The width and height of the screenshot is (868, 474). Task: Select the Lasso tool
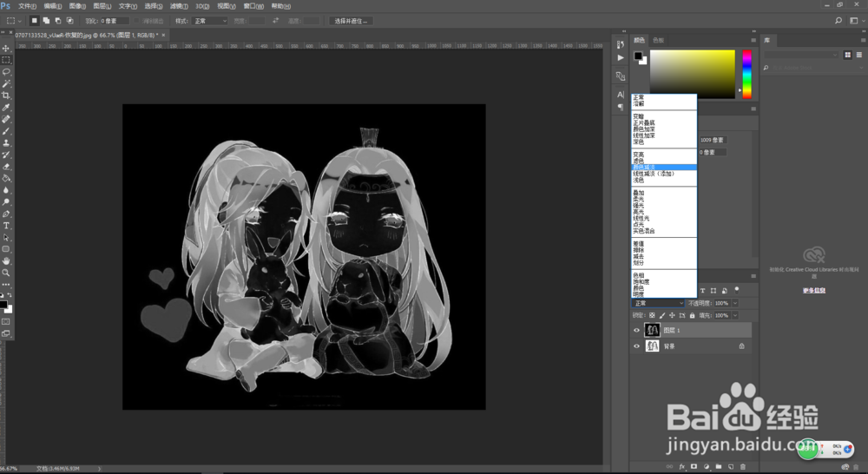tap(6, 72)
